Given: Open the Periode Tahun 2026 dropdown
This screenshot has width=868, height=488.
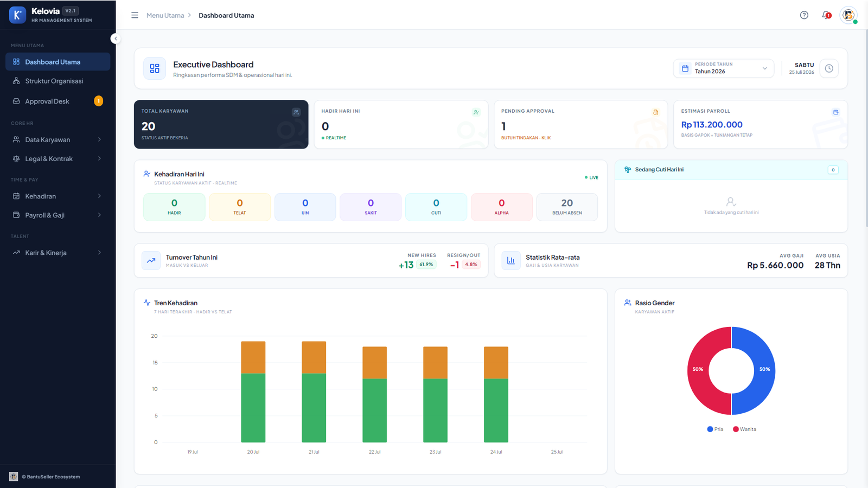Looking at the screenshot, I should coord(724,68).
